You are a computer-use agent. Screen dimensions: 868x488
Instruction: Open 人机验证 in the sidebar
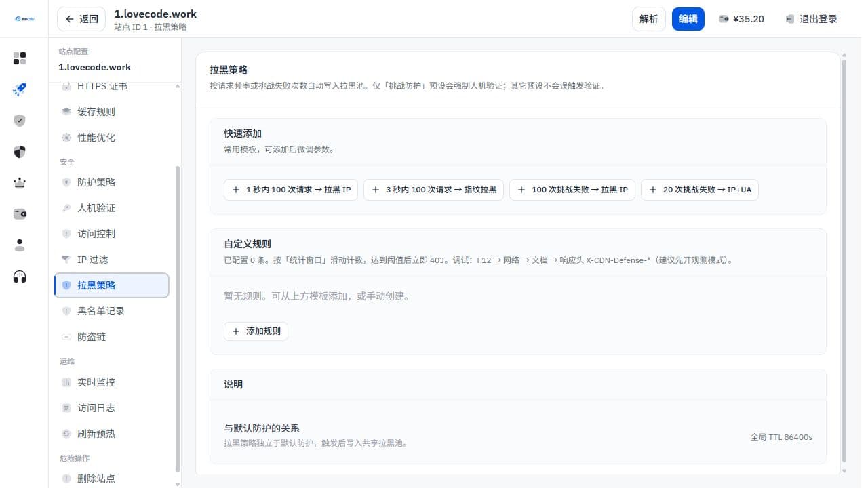(112, 208)
